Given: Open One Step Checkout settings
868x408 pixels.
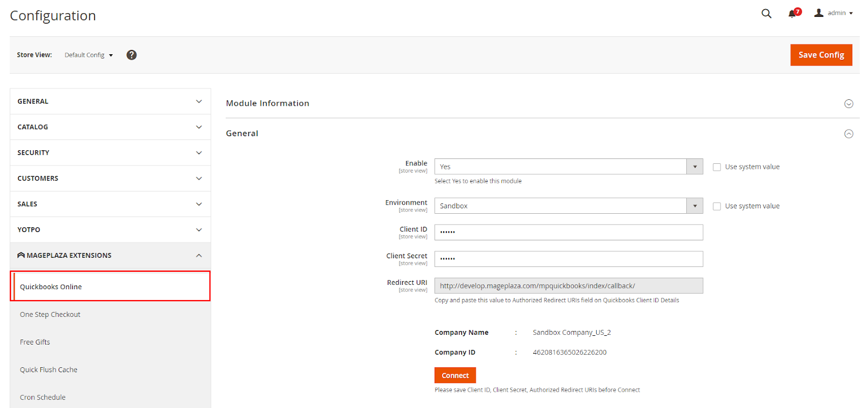Looking at the screenshot, I should coord(50,315).
